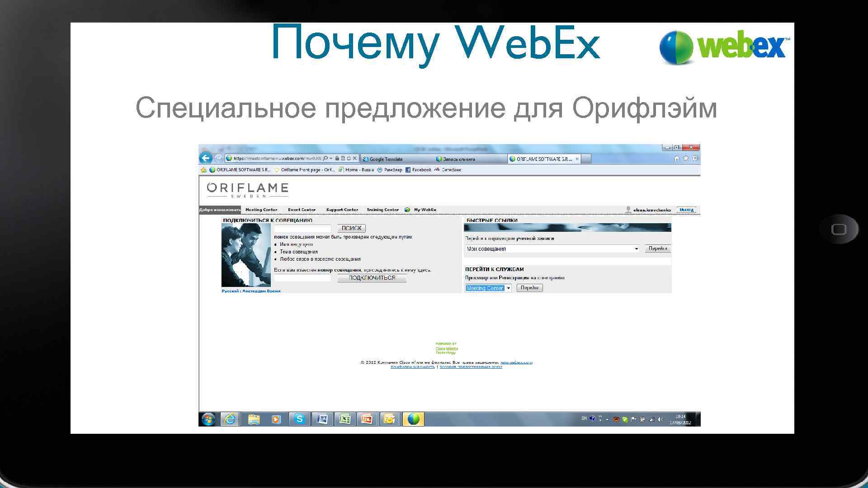The height and width of the screenshot is (488, 868).
Task: Click the search magnifier in address bar
Action: click(x=325, y=159)
